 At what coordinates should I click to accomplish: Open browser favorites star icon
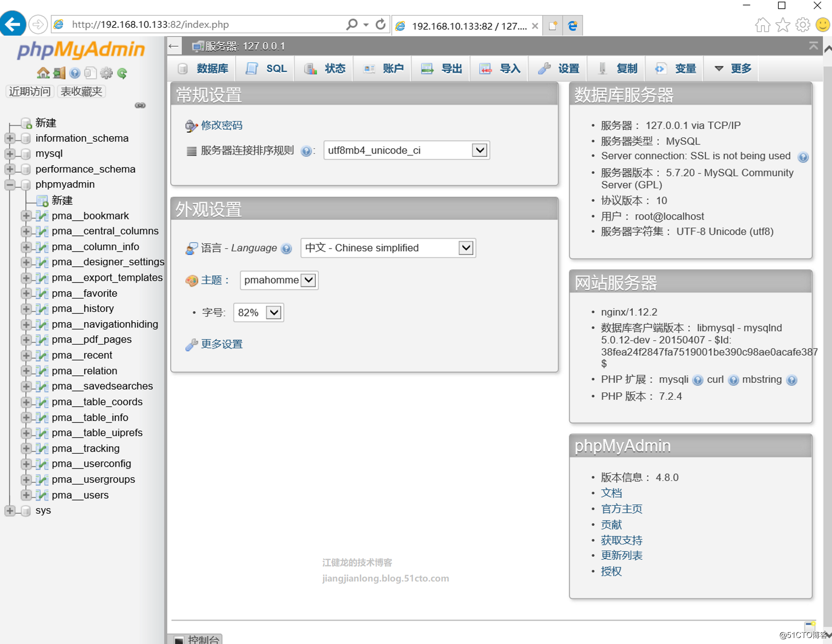783,25
